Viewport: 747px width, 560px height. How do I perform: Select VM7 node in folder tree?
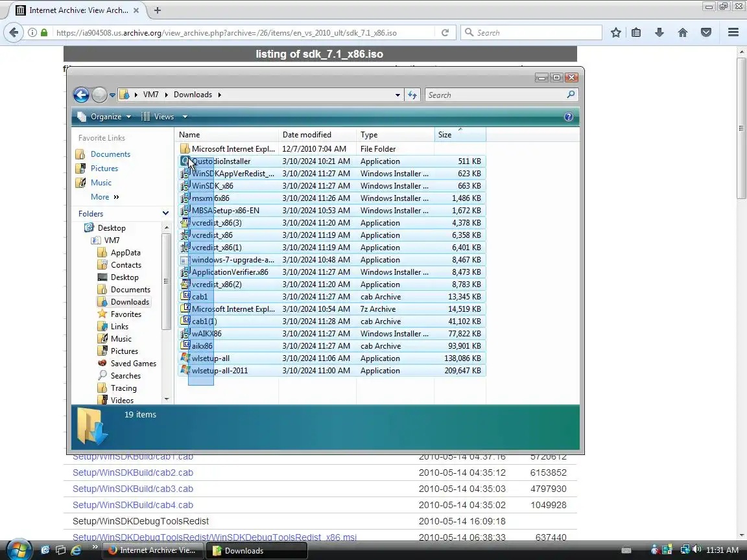click(112, 240)
